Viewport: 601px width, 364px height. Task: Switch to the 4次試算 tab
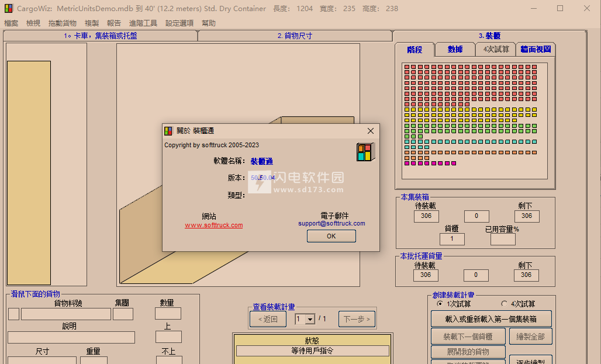[496, 50]
